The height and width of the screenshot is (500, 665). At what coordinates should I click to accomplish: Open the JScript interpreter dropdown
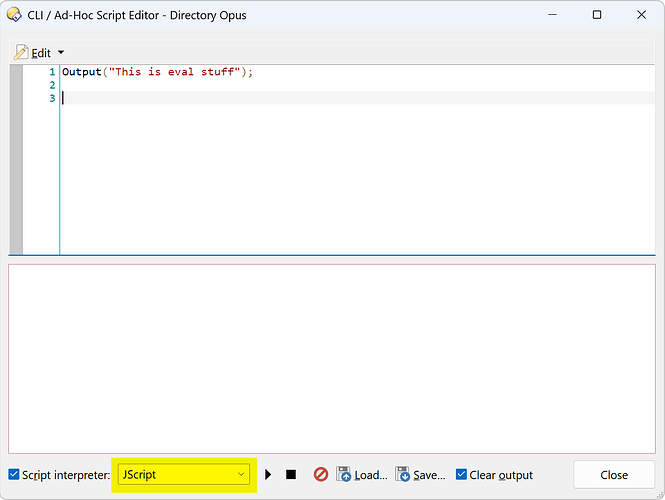pyautogui.click(x=184, y=475)
